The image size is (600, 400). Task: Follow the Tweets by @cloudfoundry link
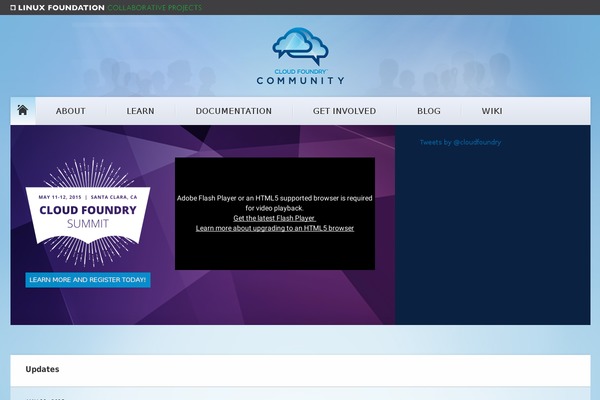460,142
